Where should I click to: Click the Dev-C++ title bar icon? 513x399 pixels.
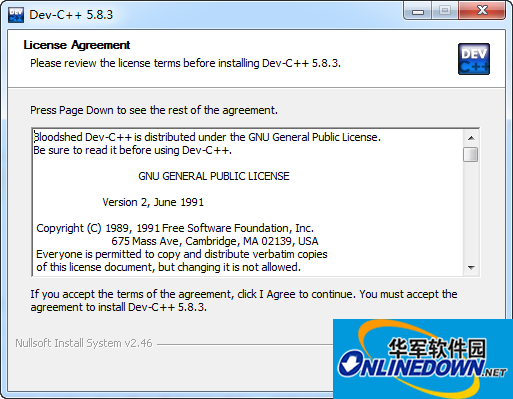(16, 15)
